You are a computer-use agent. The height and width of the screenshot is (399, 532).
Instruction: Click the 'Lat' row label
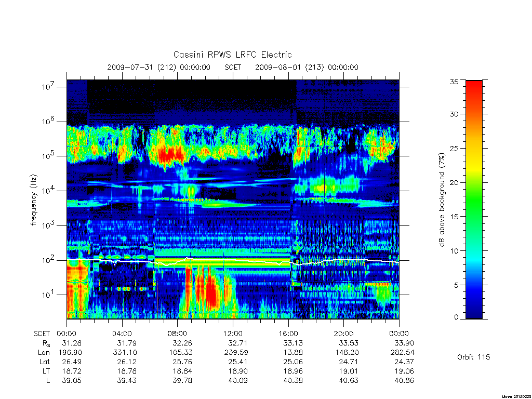[x=45, y=362]
